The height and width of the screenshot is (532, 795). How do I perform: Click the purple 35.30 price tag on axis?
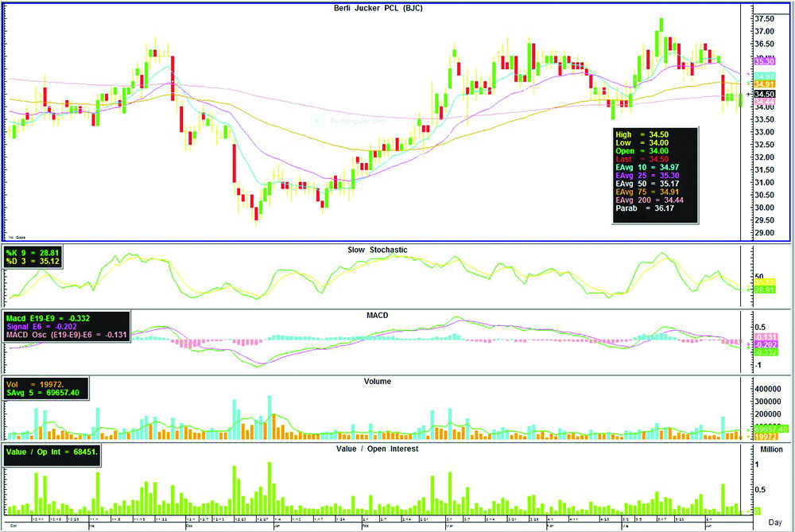pos(765,61)
